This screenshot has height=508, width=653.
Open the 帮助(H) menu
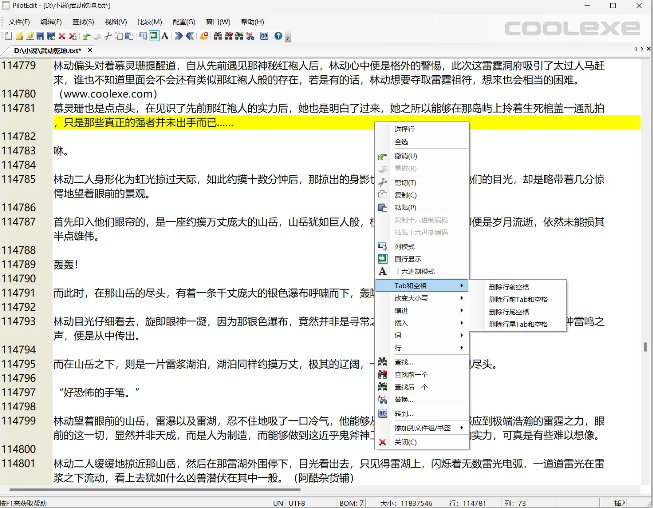[252, 22]
